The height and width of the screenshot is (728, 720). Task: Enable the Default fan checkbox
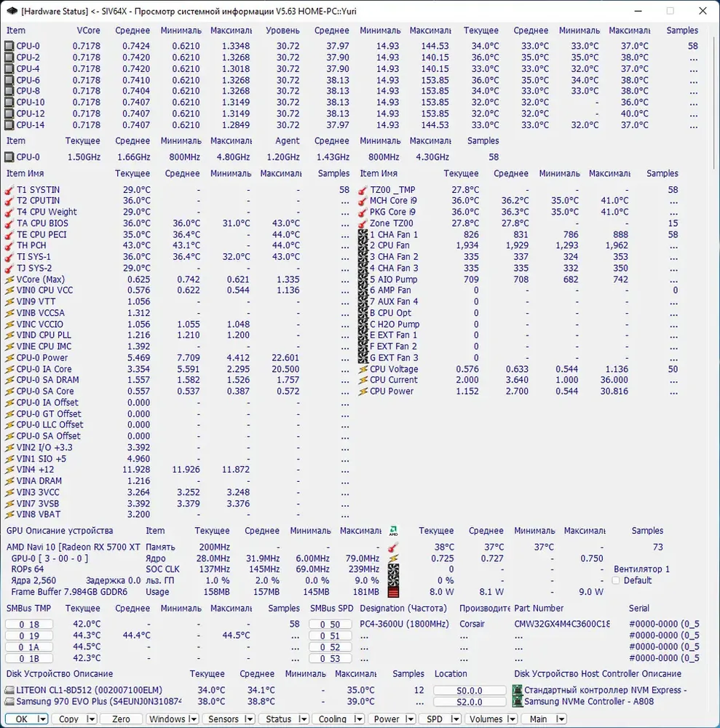point(616,580)
